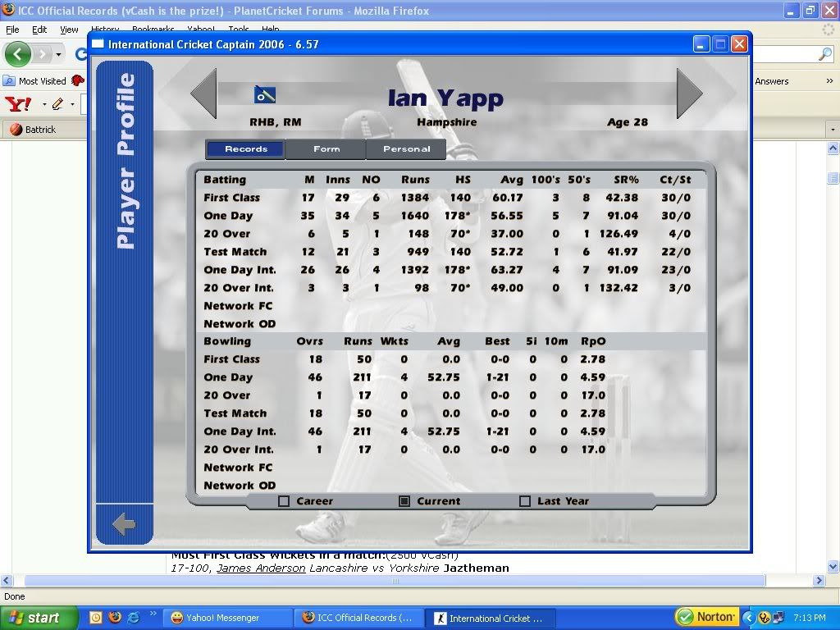Click First Class batting runs 1384

pyautogui.click(x=415, y=198)
